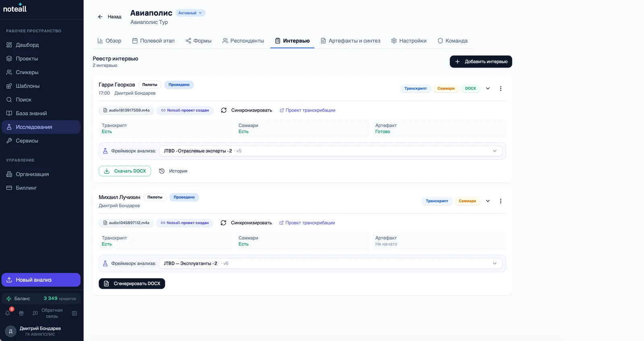Open Обратная связь feedback
Viewport: 644px width, 341px height.
tap(47, 313)
